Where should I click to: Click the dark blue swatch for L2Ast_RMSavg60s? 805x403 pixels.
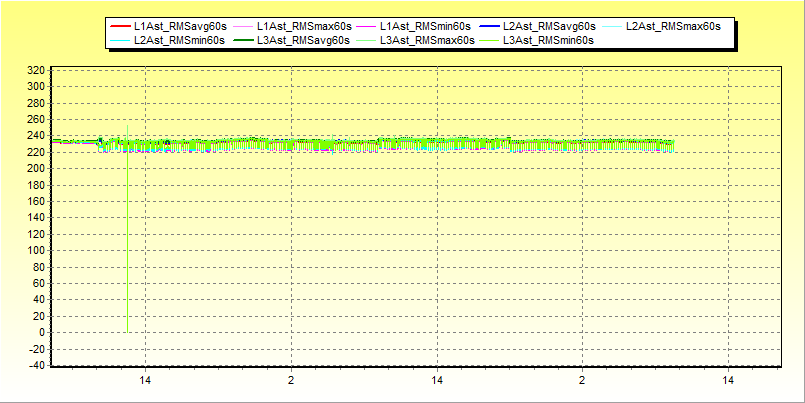489,26
